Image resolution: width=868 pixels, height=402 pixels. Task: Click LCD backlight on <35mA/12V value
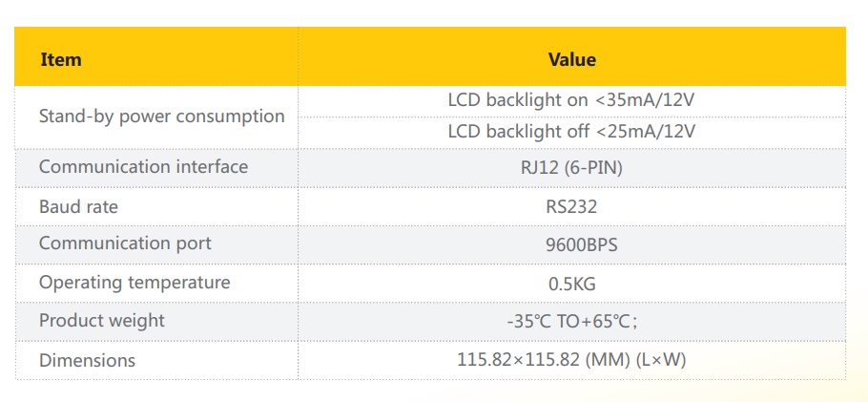(571, 100)
